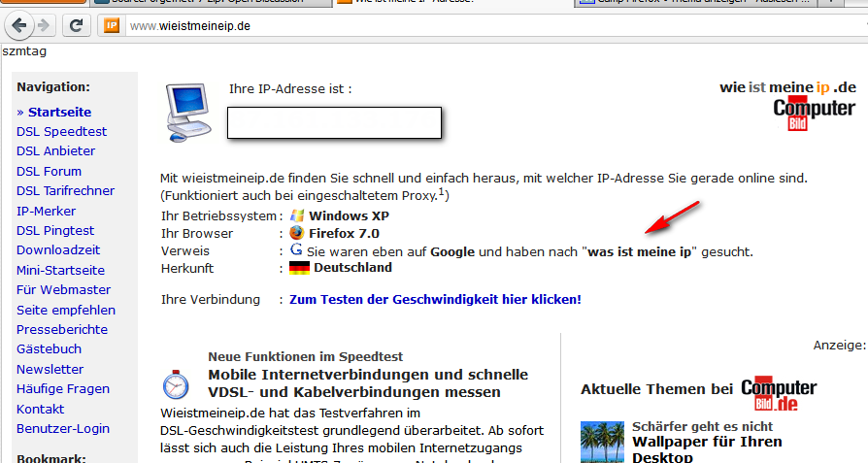
Task: Click the palm tree wallpaper thumbnail
Action: pos(602,442)
